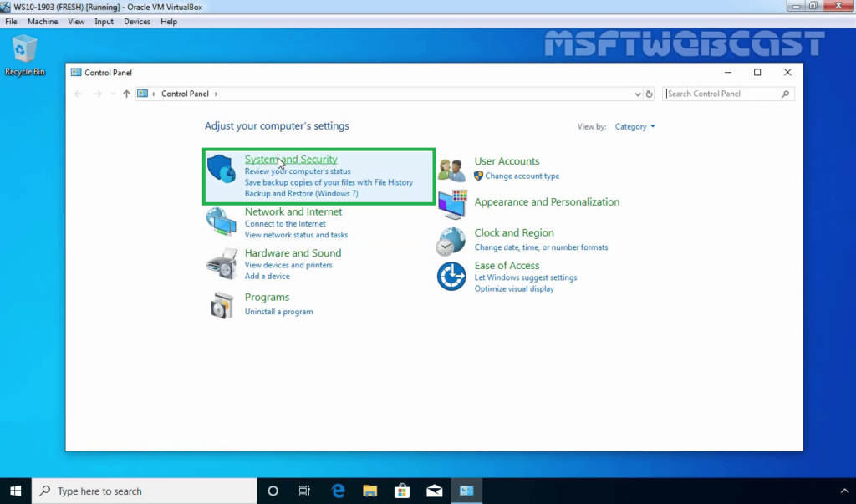Click the search magnifier in Control Panel

point(785,94)
